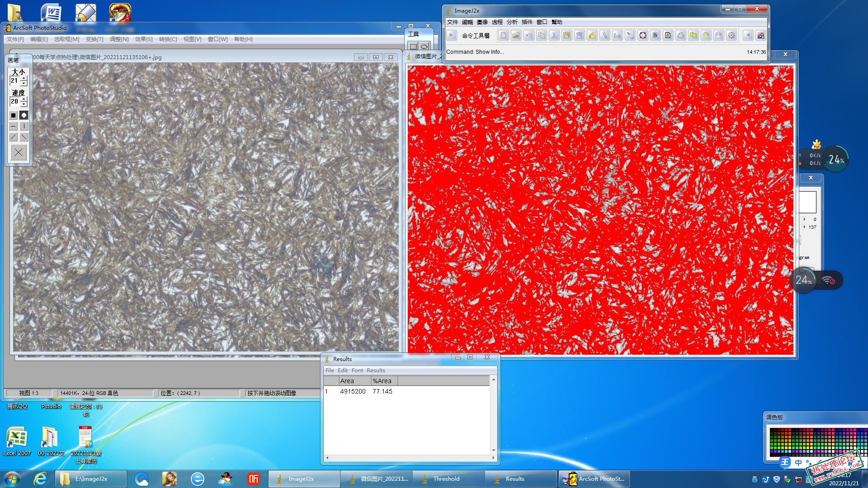Click the X button in the 画笔 brush panel
The image size is (868, 488).
[x=19, y=153]
